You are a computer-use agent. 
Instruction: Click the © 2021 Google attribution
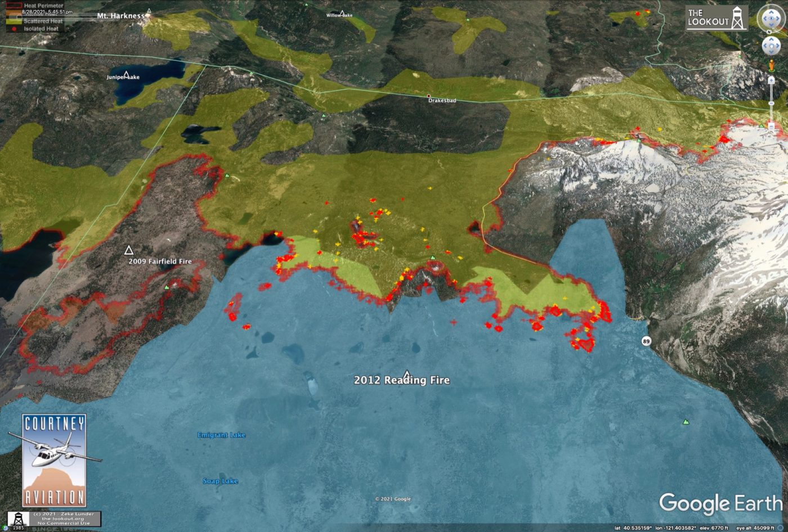pyautogui.click(x=393, y=499)
